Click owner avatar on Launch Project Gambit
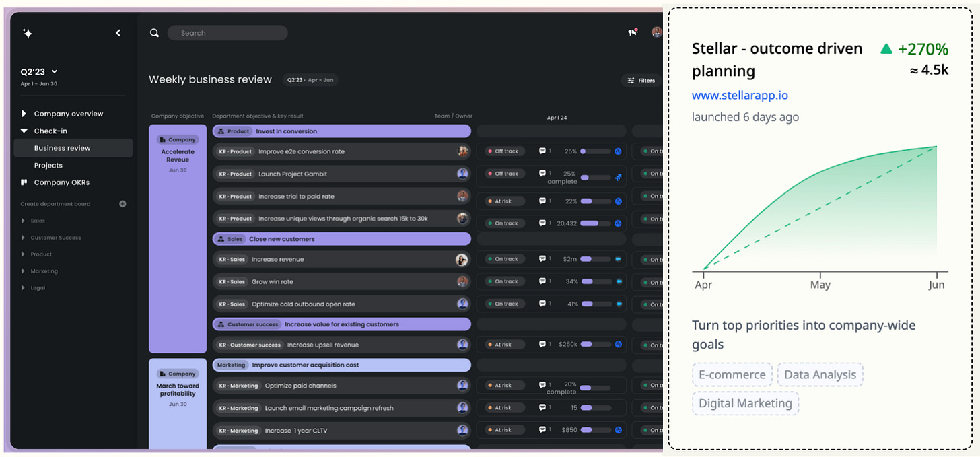 click(x=462, y=174)
